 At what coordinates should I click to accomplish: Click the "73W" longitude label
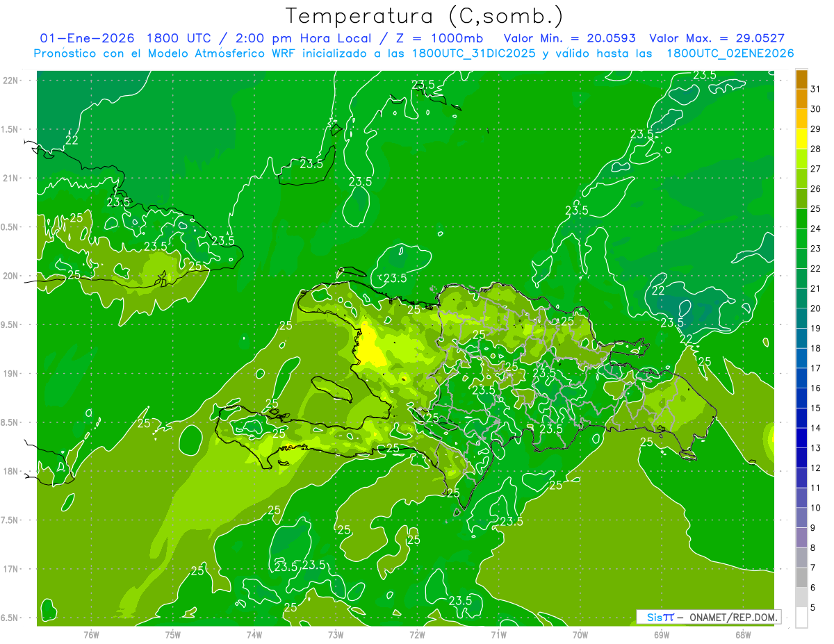pos(335,635)
